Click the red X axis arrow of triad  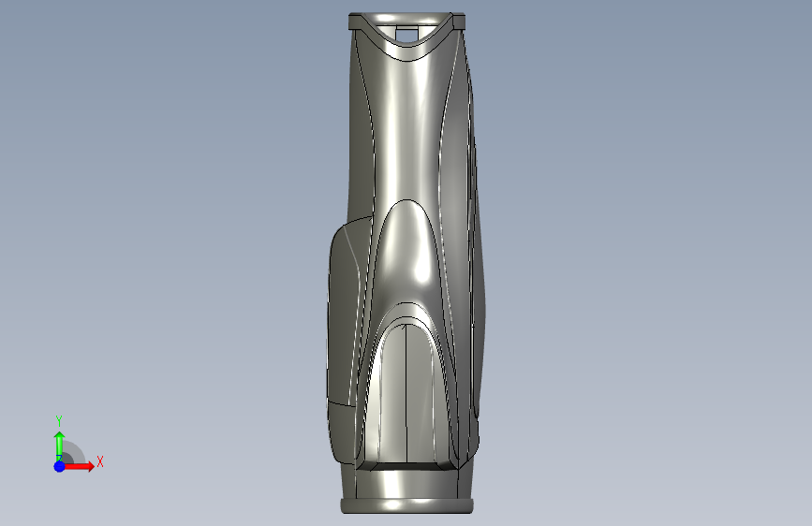point(79,466)
